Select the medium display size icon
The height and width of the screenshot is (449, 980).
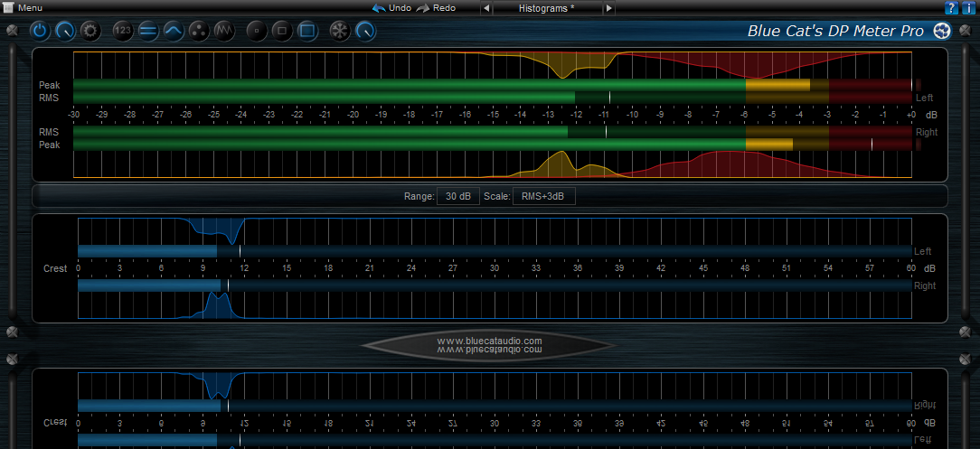tap(282, 31)
